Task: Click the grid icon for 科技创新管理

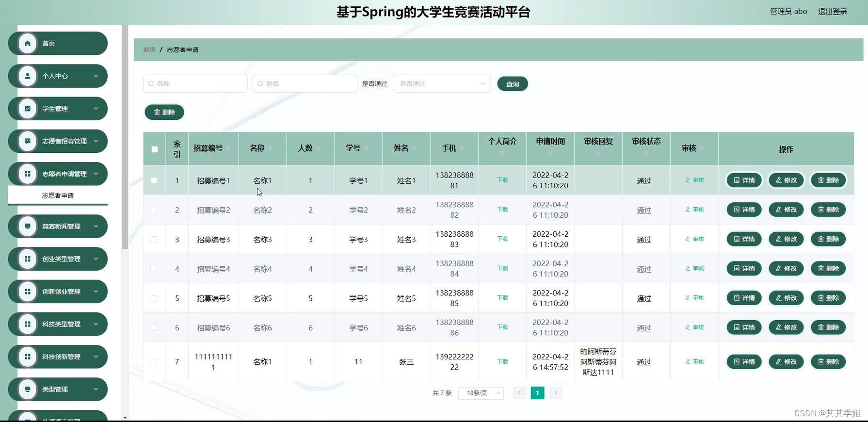Action: pyautogui.click(x=28, y=357)
